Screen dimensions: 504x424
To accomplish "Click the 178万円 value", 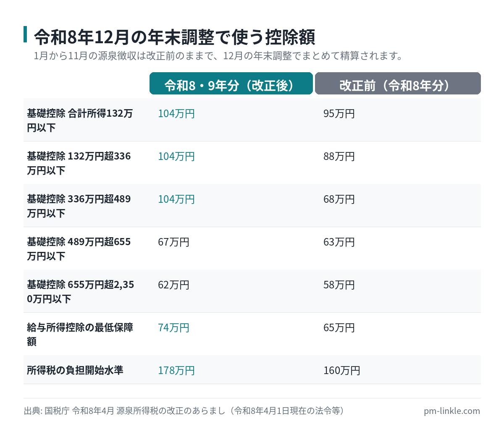I will point(176,371).
